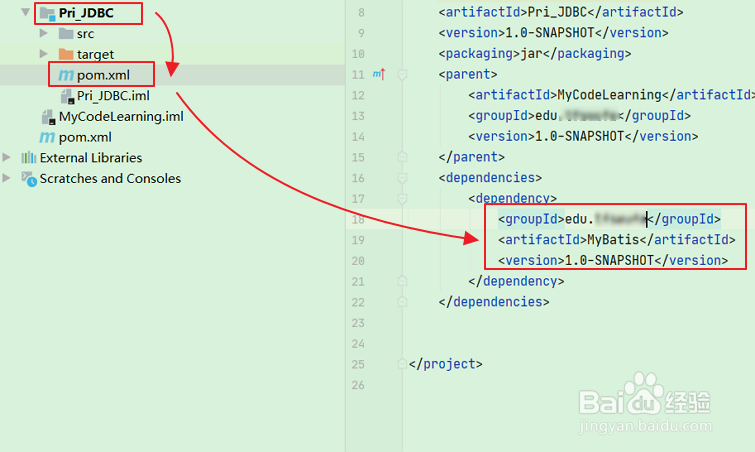The height and width of the screenshot is (452, 755).
Task: Click the MyCodeLearning artifactId text
Action: (609, 95)
